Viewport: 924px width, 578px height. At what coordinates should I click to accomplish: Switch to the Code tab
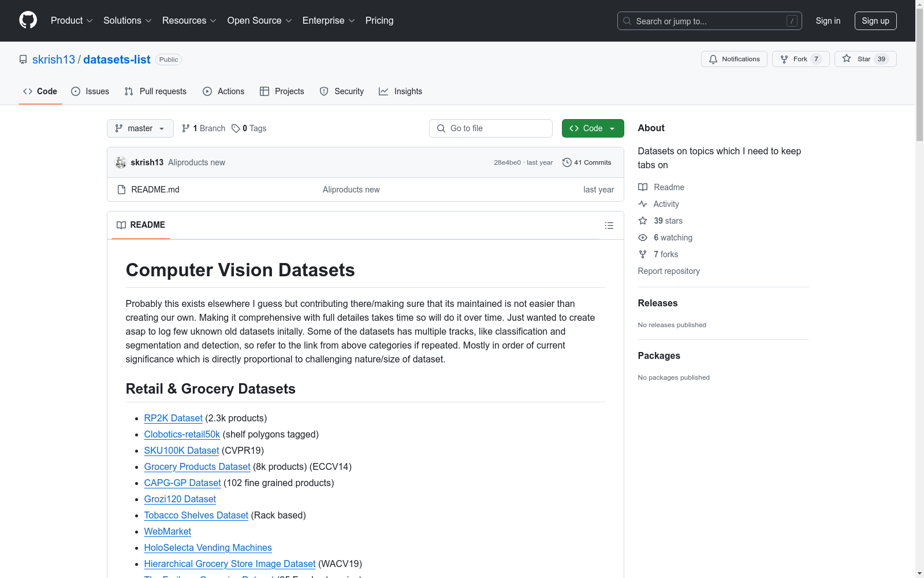pos(40,91)
